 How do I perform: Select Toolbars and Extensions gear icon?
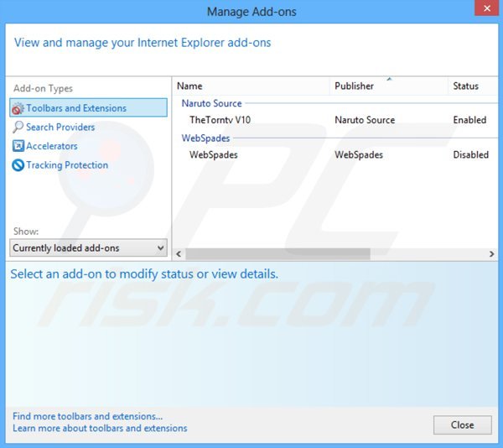click(x=18, y=108)
